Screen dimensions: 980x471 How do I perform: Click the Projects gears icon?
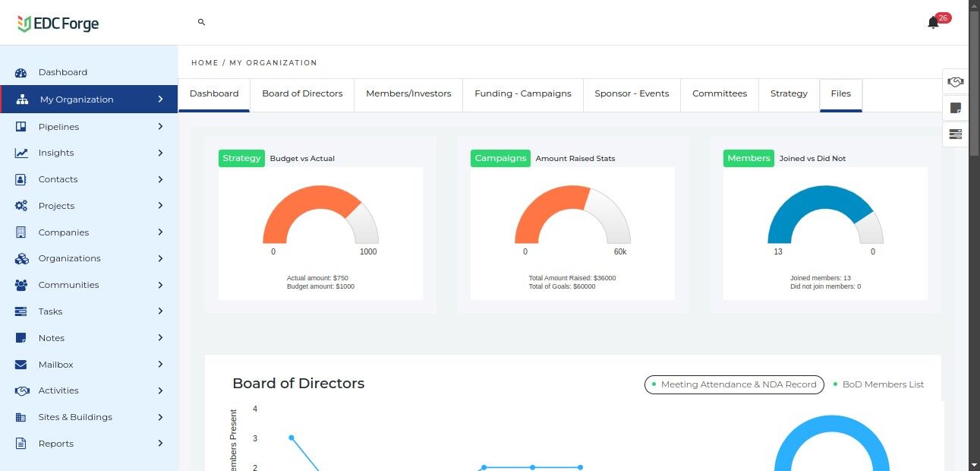(22, 206)
